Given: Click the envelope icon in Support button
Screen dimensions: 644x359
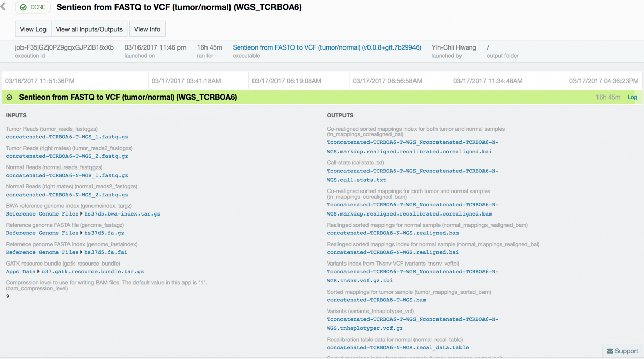Looking at the screenshot, I should [610, 351].
